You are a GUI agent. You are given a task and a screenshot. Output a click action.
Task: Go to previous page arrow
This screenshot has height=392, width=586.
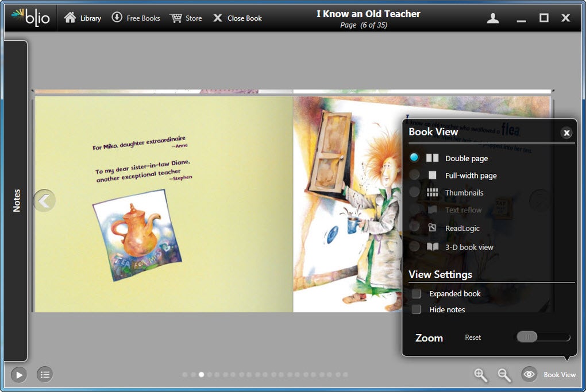click(x=44, y=200)
